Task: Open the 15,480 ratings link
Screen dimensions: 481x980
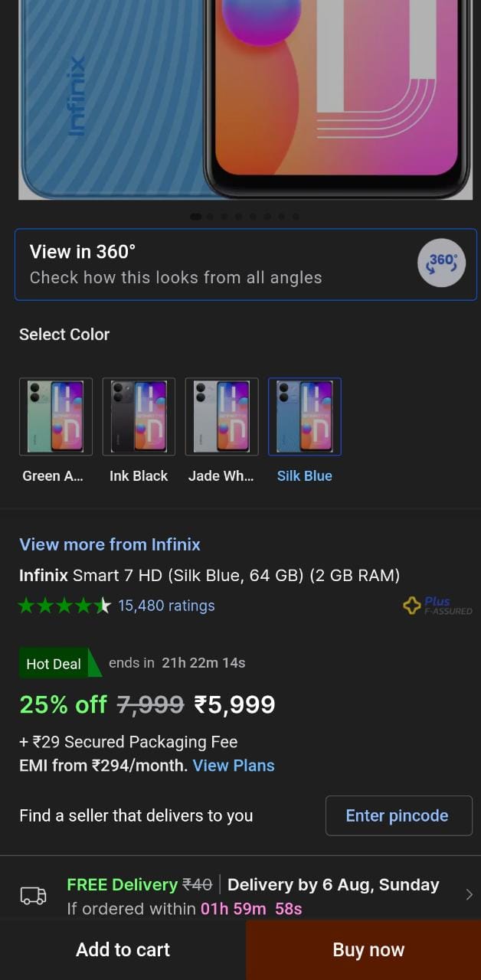Action: click(166, 606)
